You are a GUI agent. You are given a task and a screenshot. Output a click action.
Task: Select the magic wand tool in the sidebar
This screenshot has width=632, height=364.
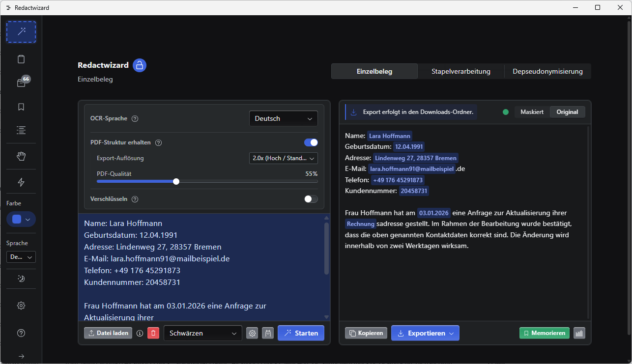point(21,32)
